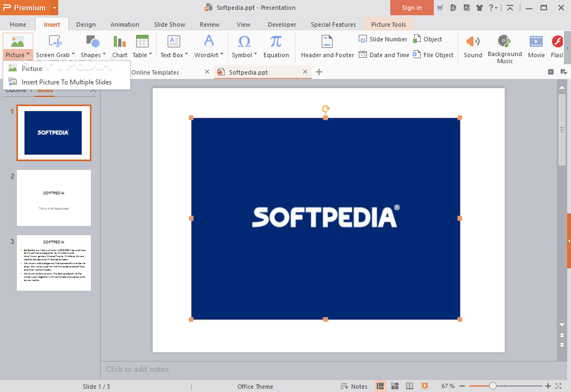
Task: Open the shopping cart icon in title bar
Action: coord(440,8)
